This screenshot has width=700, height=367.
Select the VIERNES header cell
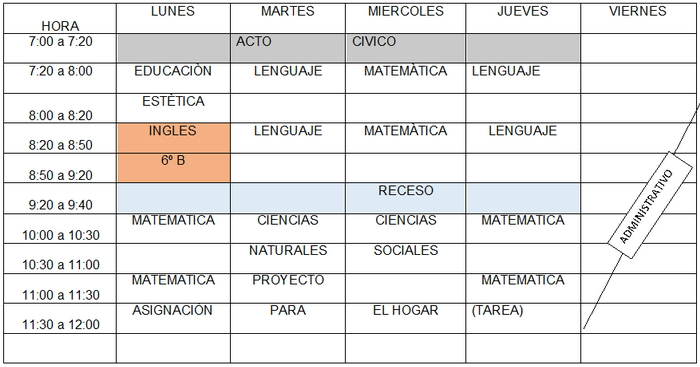[638, 18]
